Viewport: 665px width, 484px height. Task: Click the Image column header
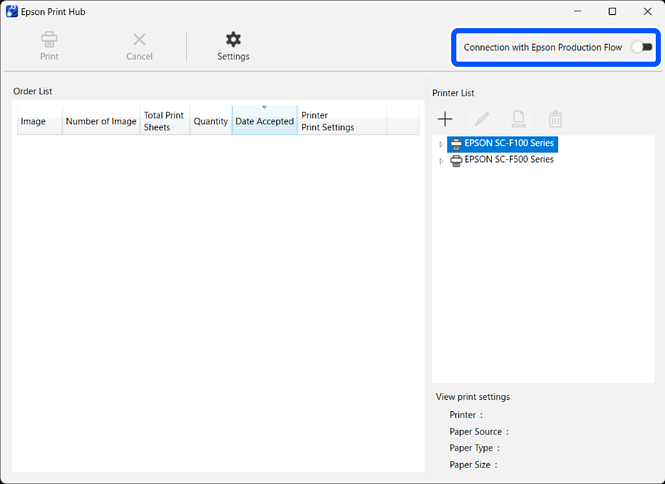33,121
